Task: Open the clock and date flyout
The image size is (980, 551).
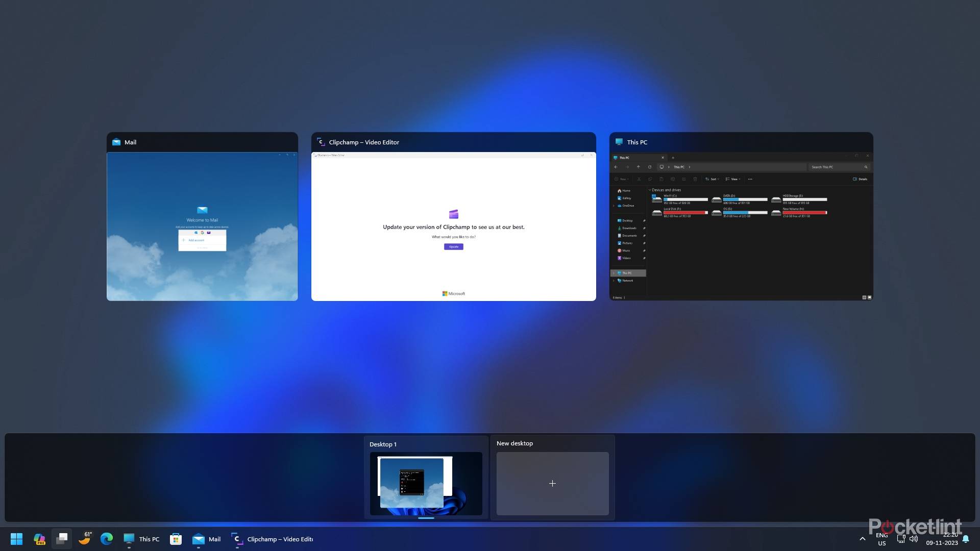Action: (x=942, y=539)
